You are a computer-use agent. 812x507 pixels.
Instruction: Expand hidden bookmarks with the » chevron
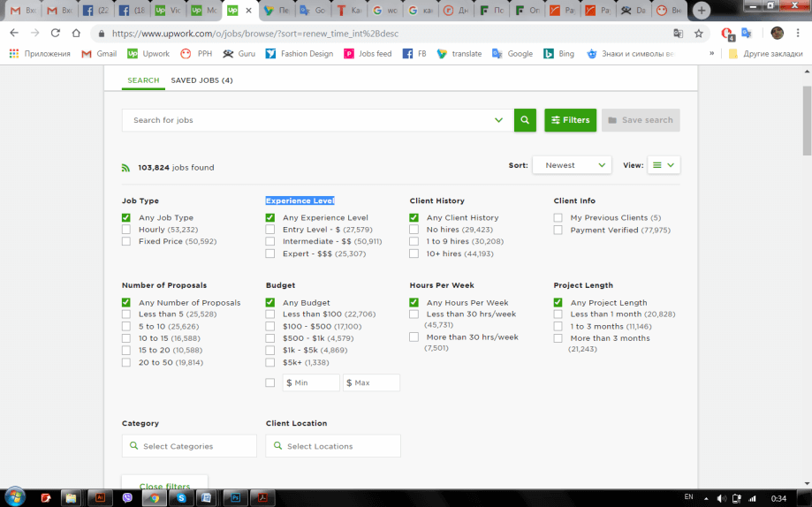(711, 53)
